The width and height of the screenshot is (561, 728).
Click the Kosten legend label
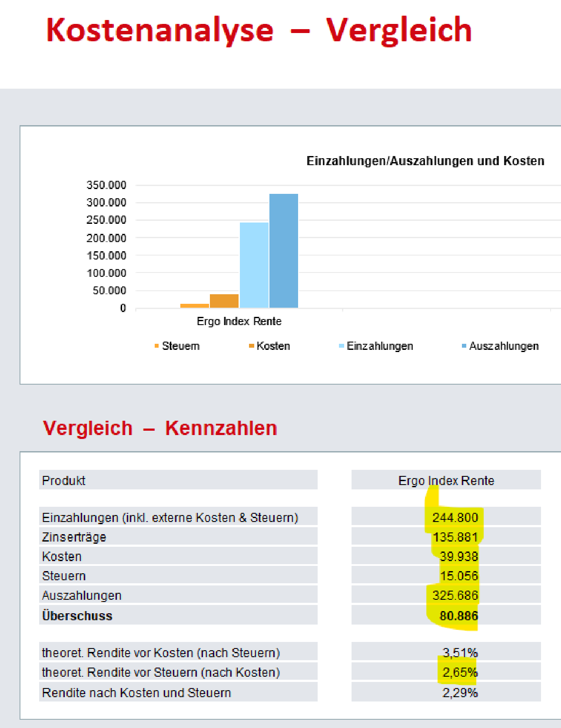pyautogui.click(x=273, y=346)
